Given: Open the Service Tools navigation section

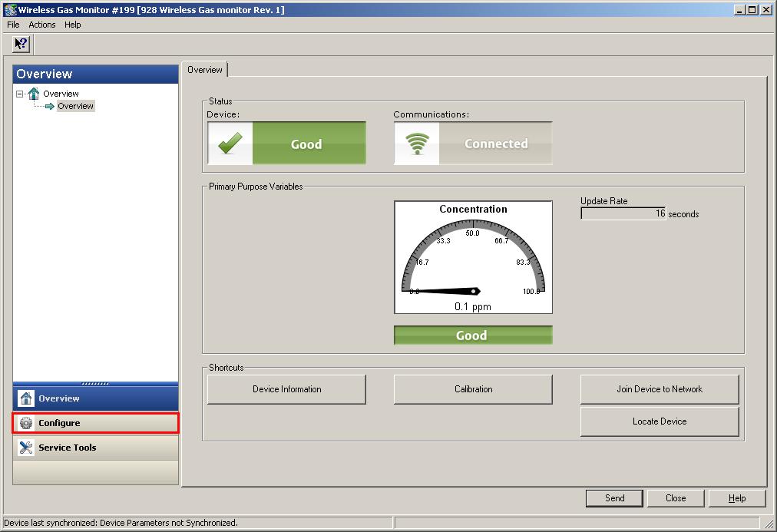Looking at the screenshot, I should (x=96, y=448).
